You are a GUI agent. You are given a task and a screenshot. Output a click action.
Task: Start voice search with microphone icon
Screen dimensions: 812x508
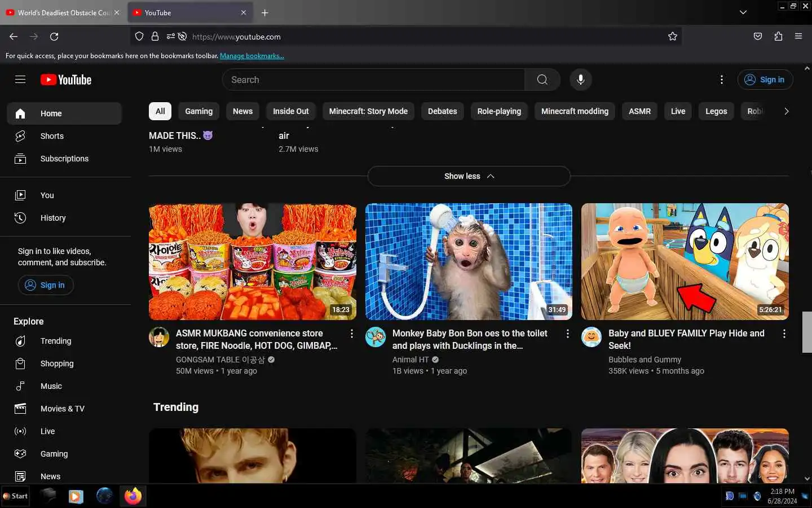pos(580,80)
